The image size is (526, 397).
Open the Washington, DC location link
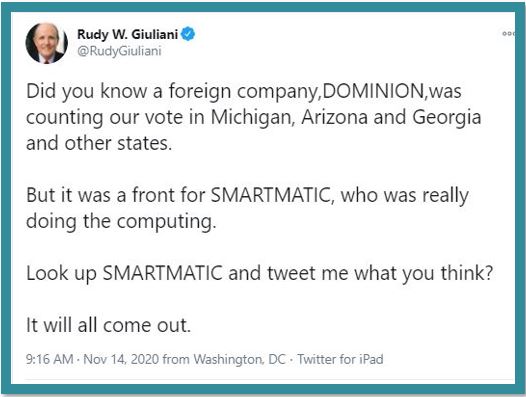point(240,359)
